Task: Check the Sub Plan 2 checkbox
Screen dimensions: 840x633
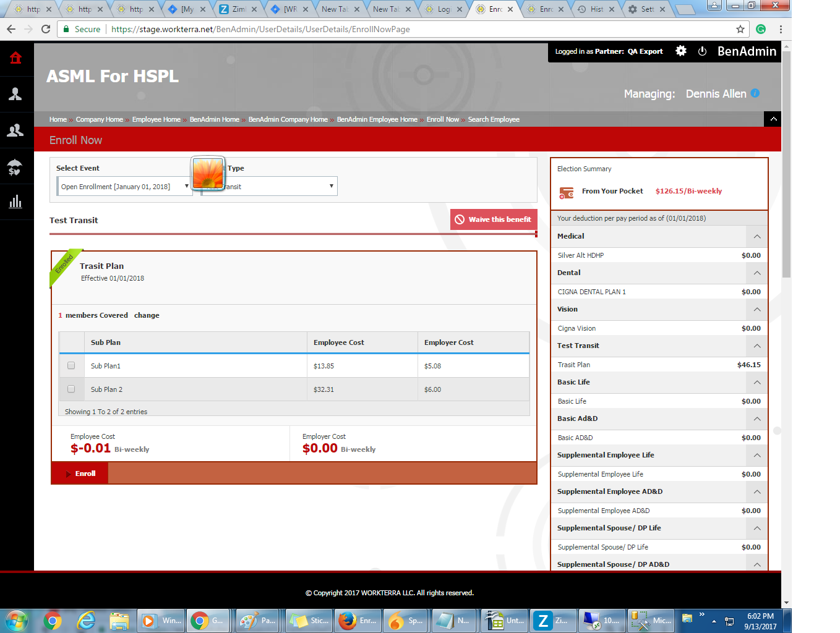Action: (x=71, y=389)
